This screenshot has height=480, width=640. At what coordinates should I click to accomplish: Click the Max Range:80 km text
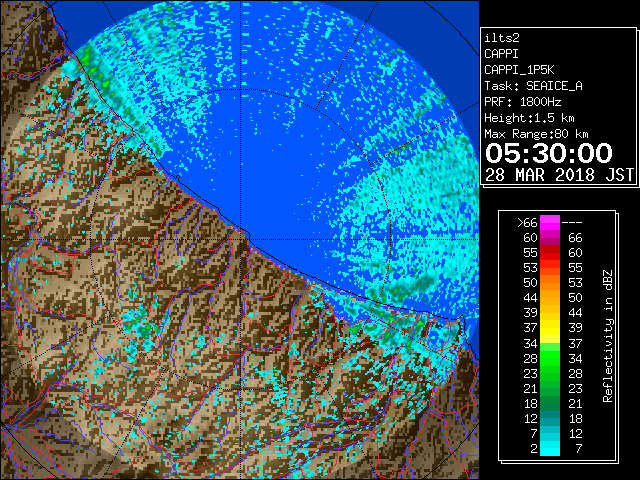pos(536,134)
